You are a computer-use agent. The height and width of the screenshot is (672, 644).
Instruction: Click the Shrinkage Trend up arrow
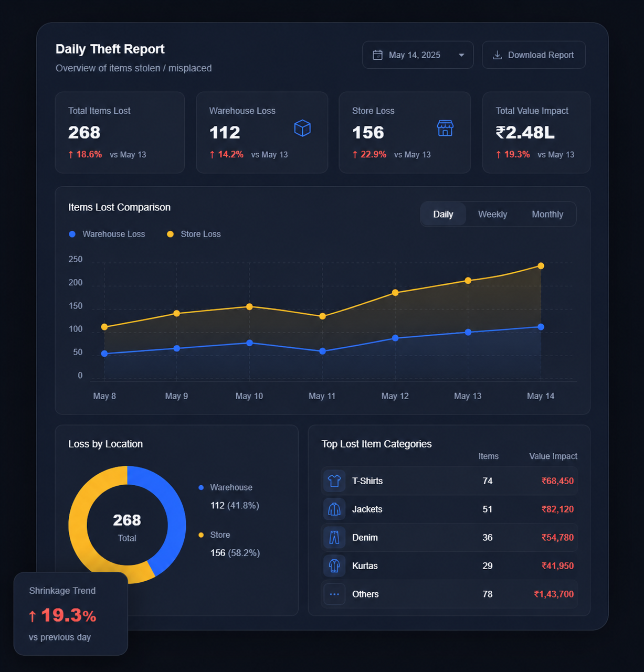click(x=33, y=616)
